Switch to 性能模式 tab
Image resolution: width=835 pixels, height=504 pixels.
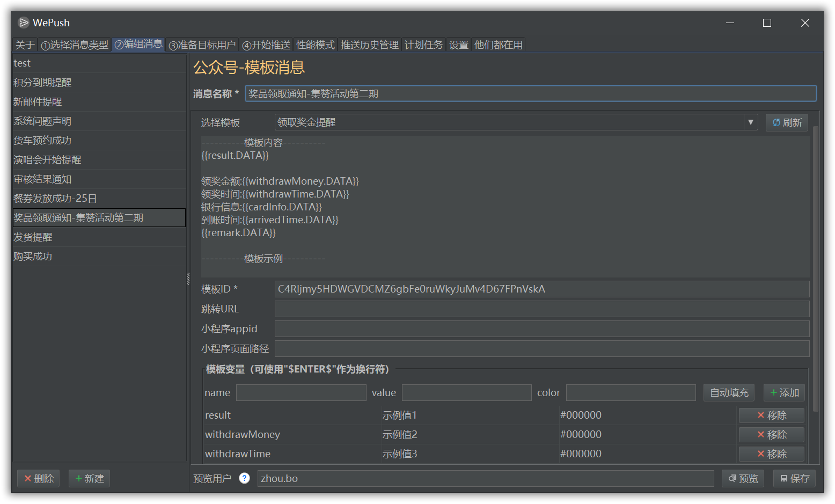pos(316,45)
